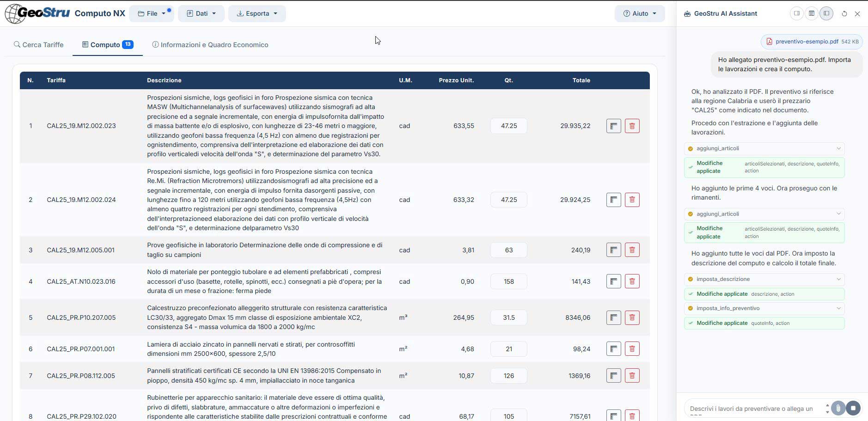The height and width of the screenshot is (421, 868).
Task: Click the trash icon for row 5
Action: coord(632,317)
